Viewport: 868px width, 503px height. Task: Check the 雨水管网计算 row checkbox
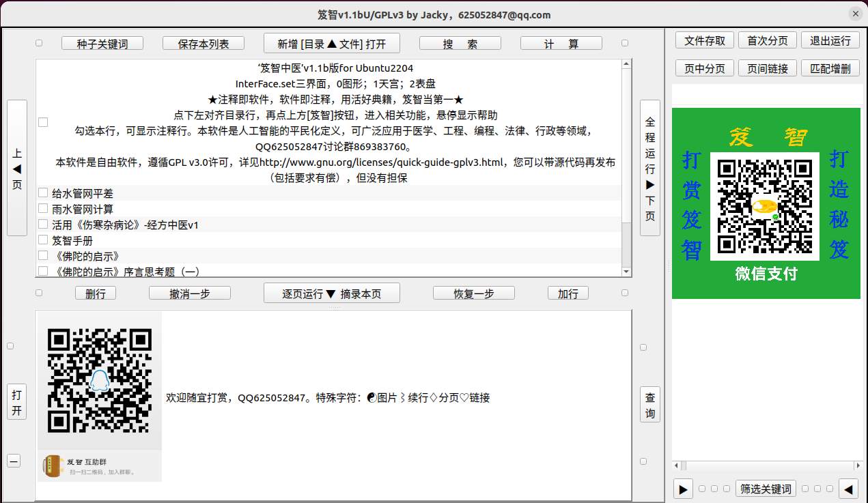[43, 209]
